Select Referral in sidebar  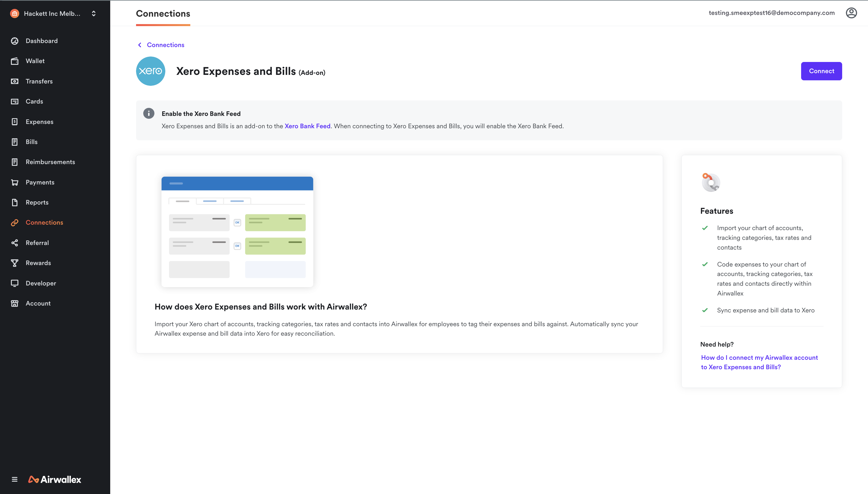pyautogui.click(x=37, y=243)
